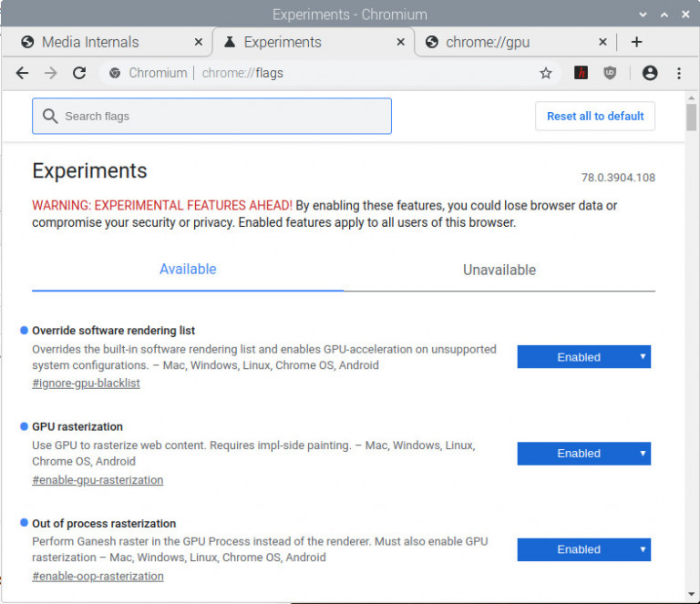Click the page's vertical scrollbar thumb

pos(691,118)
